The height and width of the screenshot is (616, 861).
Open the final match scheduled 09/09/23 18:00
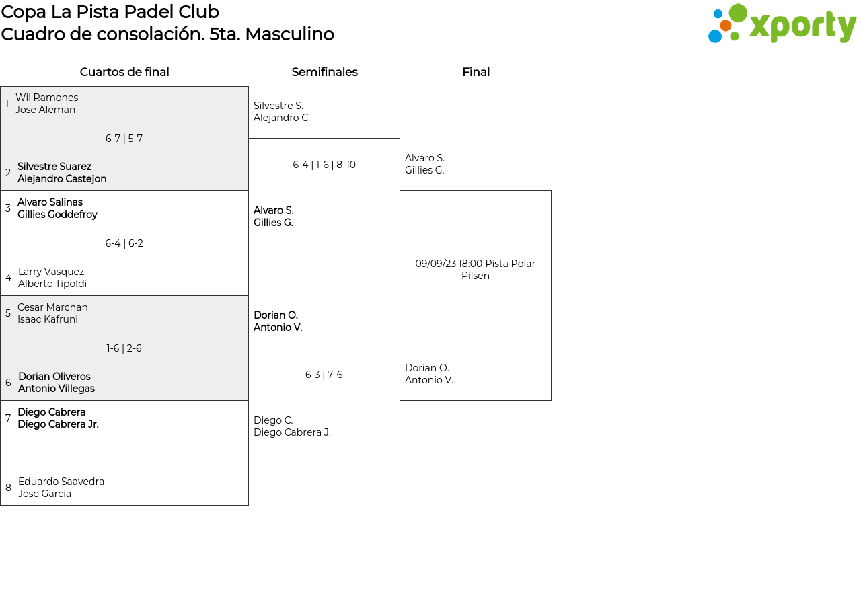click(476, 270)
